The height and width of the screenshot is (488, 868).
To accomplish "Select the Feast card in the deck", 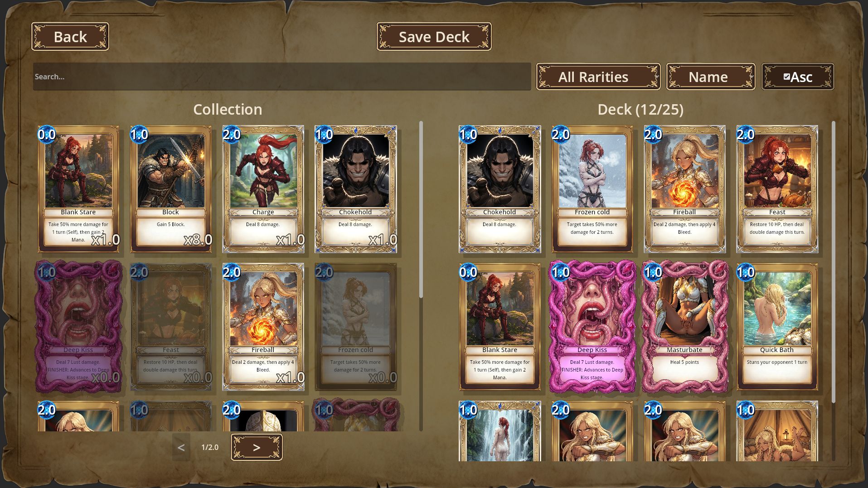I will pos(777,189).
